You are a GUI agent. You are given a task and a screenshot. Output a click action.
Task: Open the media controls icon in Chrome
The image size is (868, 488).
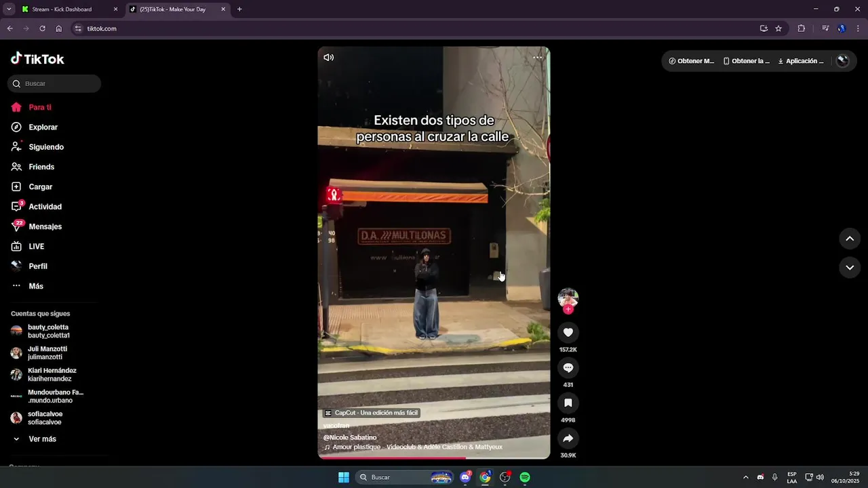tap(825, 28)
